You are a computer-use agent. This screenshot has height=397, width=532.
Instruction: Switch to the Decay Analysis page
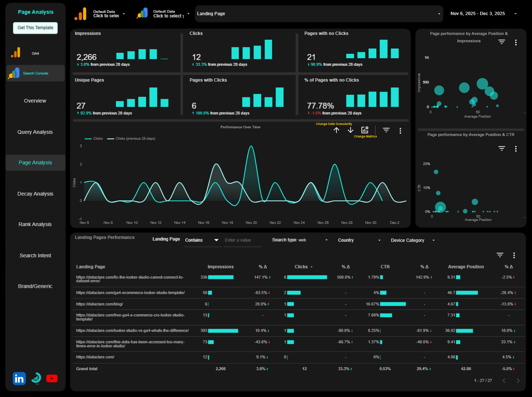pos(35,194)
